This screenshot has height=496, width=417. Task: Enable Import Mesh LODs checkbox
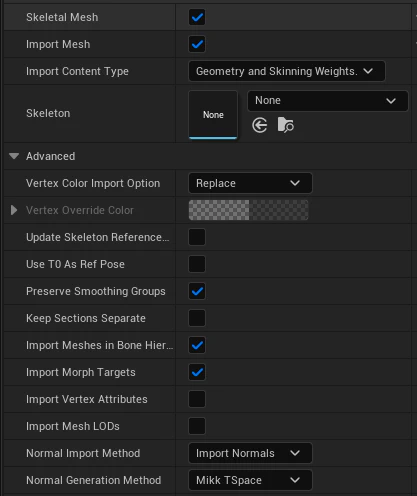pyautogui.click(x=197, y=426)
